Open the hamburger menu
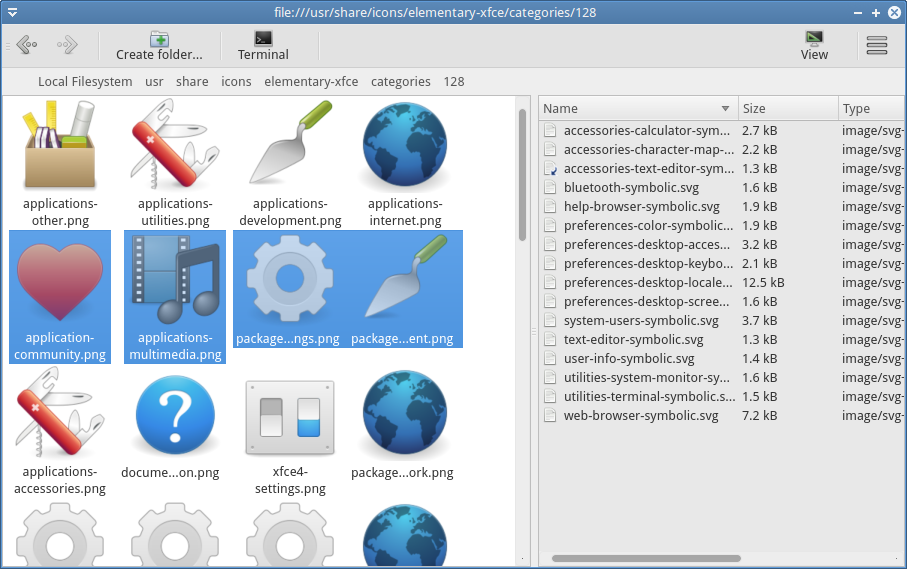907x569 pixels. tap(877, 45)
